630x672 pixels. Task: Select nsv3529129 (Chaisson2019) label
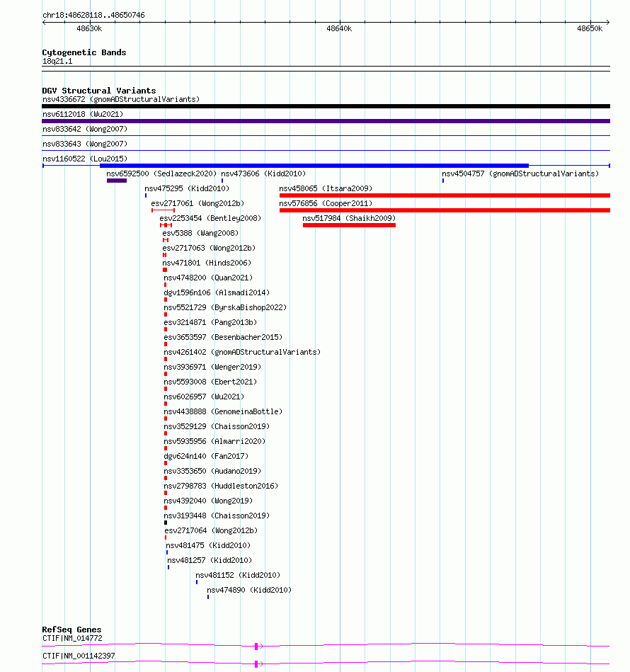click(217, 426)
